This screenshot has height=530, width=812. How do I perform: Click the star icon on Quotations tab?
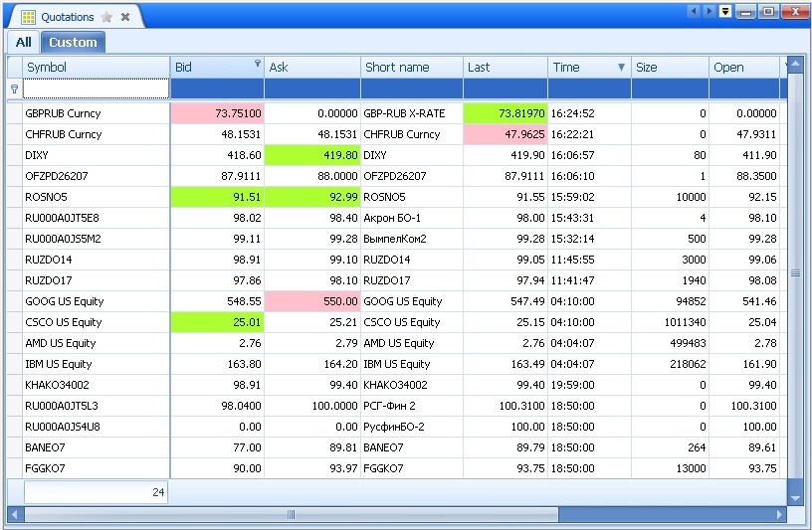point(105,17)
